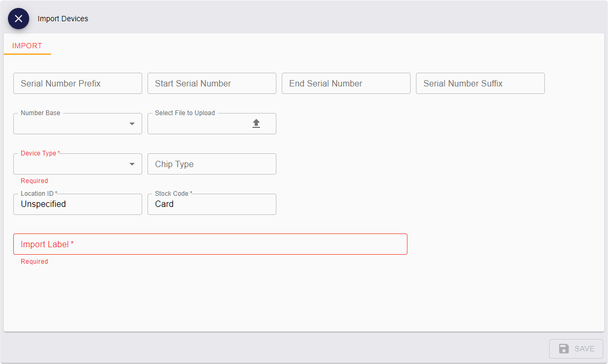608x364 pixels.
Task: Click the dropdown arrow in Number Base field
Action: pyautogui.click(x=132, y=124)
